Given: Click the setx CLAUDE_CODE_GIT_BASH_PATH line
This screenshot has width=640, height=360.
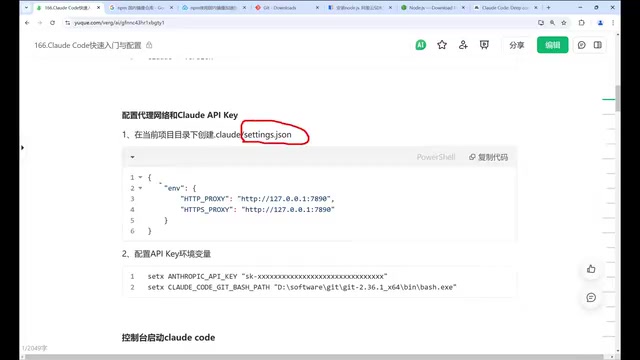Looking at the screenshot, I should click(x=302, y=287).
